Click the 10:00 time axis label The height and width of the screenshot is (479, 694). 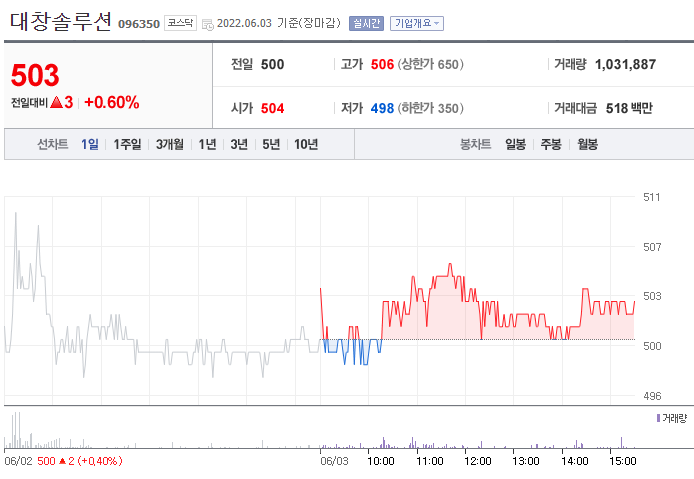(x=381, y=461)
